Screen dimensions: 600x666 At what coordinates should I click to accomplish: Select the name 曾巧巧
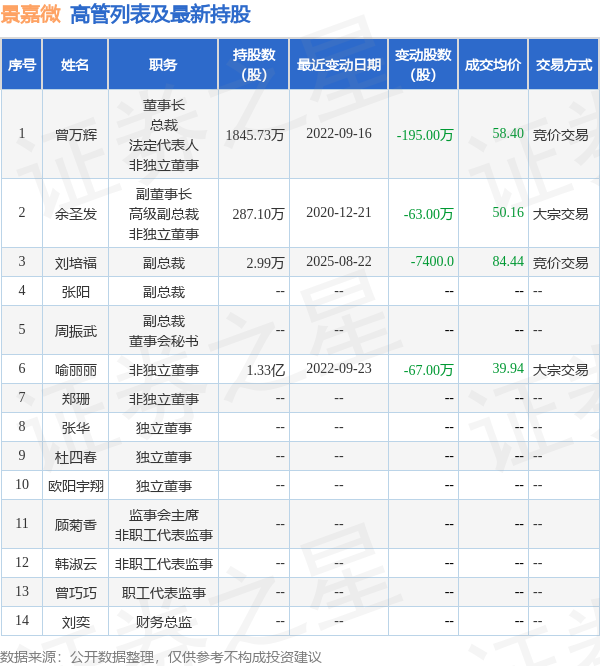pos(76,593)
